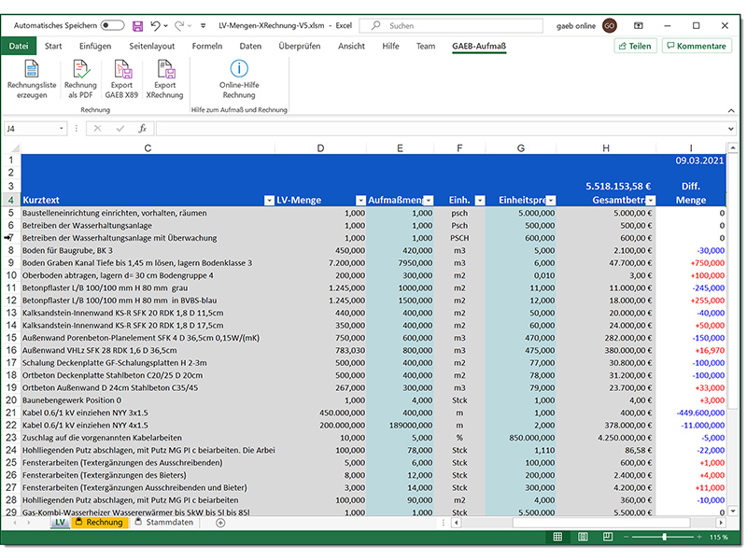The width and height of the screenshot is (747, 560).
Task: Switch to the Stammdaten sheet tab
Action: tap(168, 523)
